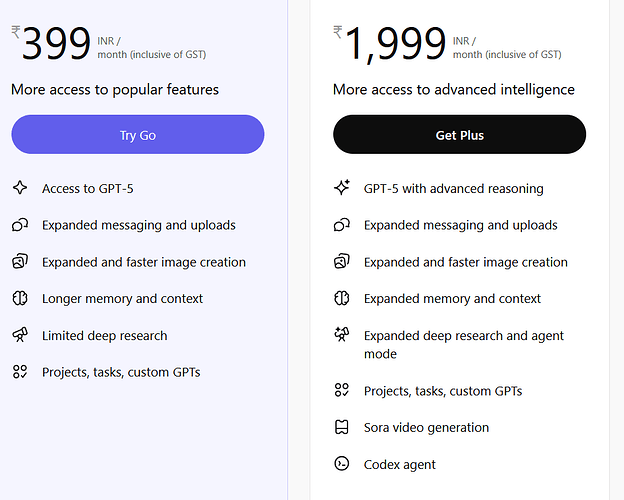Click the chat bubbles icon in Go plan
The width and height of the screenshot is (624, 500).
(x=20, y=225)
